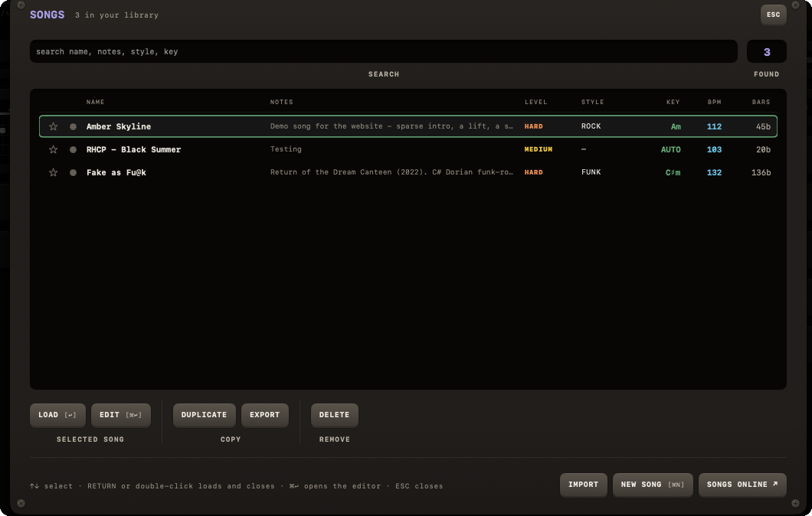Screen dimensions: 812x516
Task: Close the dialog with ESC button
Action: [x=773, y=15]
